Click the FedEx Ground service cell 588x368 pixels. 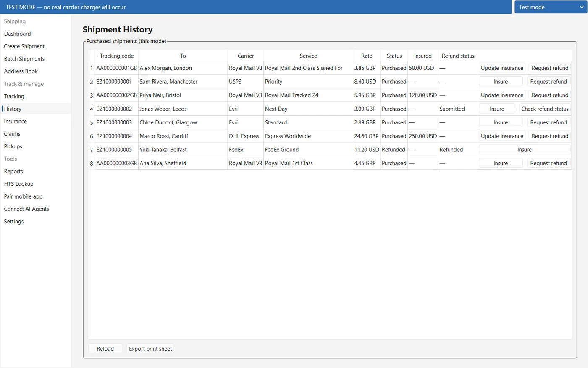coord(308,150)
